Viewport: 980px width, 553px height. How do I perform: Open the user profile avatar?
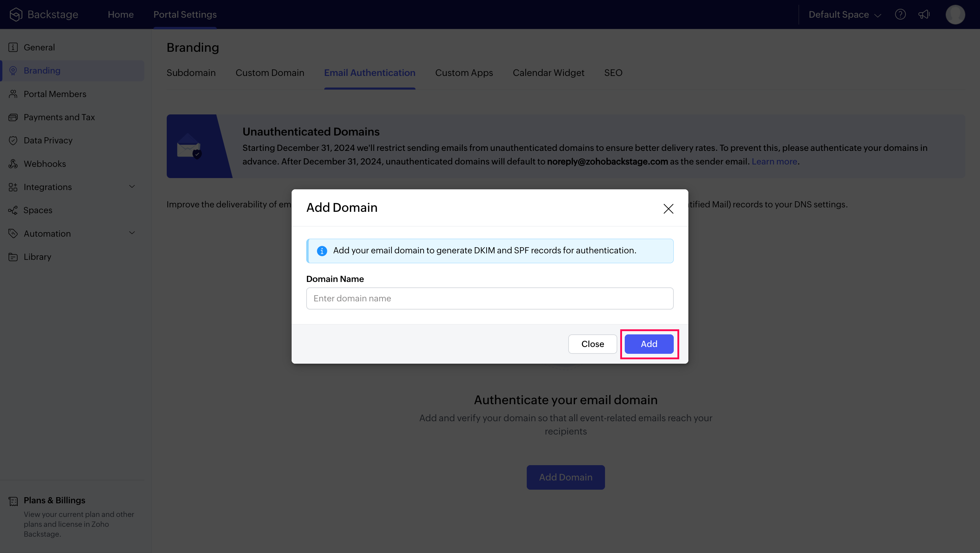coord(955,14)
